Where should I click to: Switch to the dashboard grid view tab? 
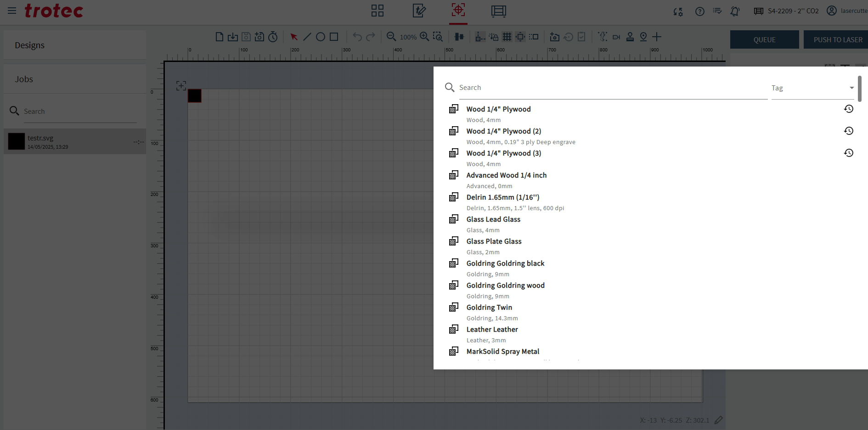click(x=377, y=11)
